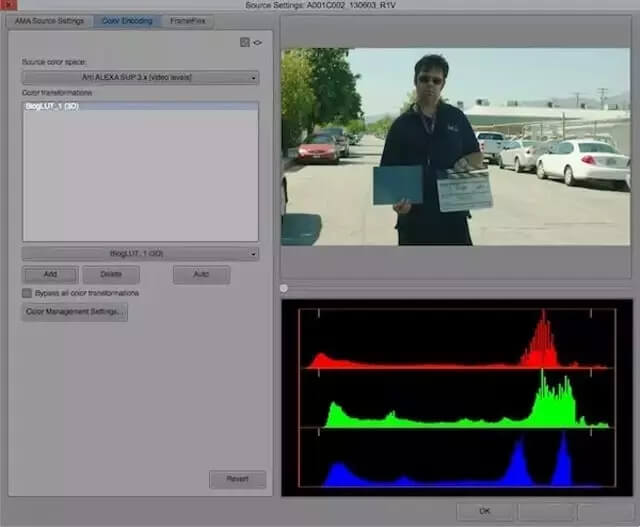Confirm with the OK button
Viewport: 640px width, 527px height.
(485, 511)
